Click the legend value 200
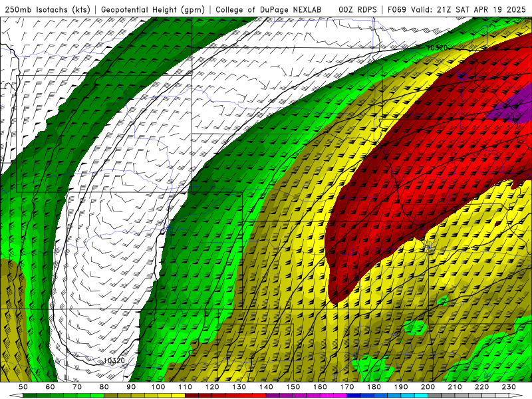The height and width of the screenshot is (399, 532). (428, 387)
